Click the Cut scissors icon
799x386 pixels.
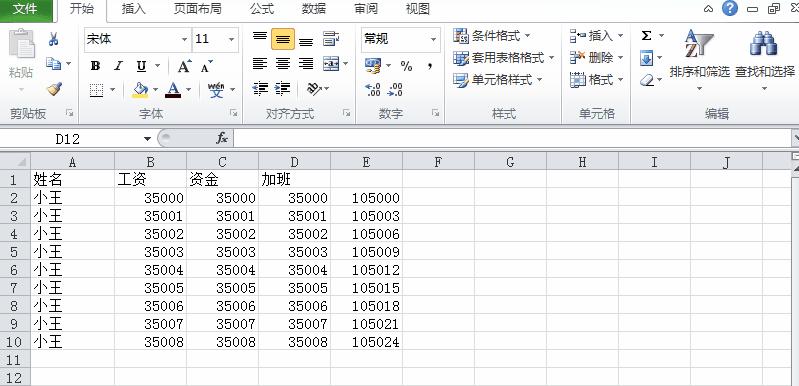pos(54,39)
